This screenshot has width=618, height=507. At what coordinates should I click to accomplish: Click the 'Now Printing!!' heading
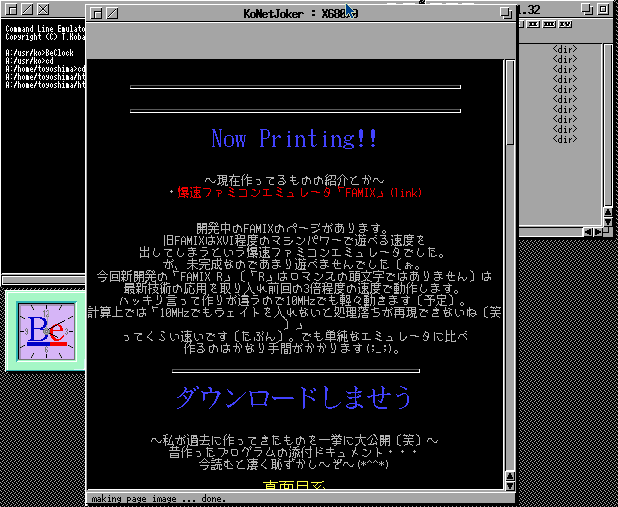tap(294, 138)
